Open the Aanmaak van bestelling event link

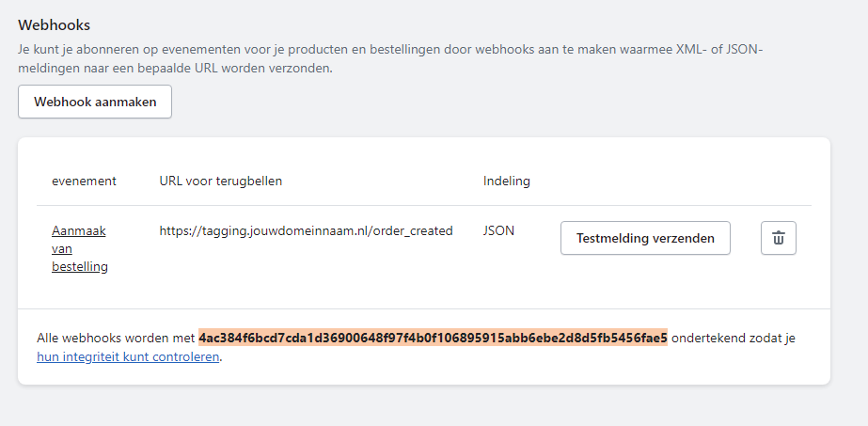[80, 248]
